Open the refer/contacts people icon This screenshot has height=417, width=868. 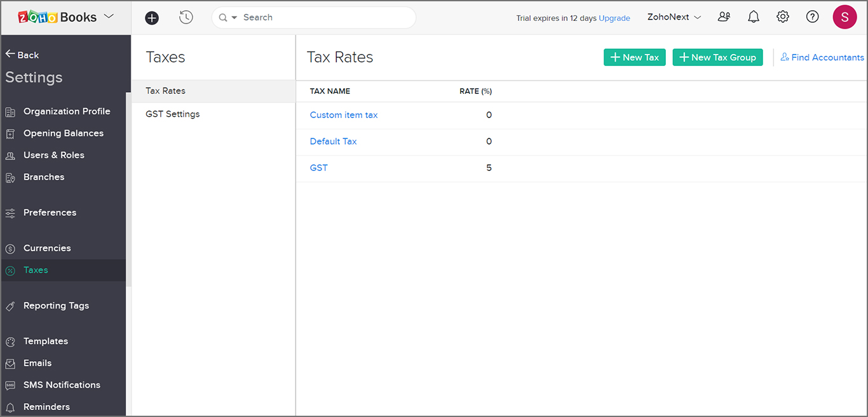click(724, 17)
